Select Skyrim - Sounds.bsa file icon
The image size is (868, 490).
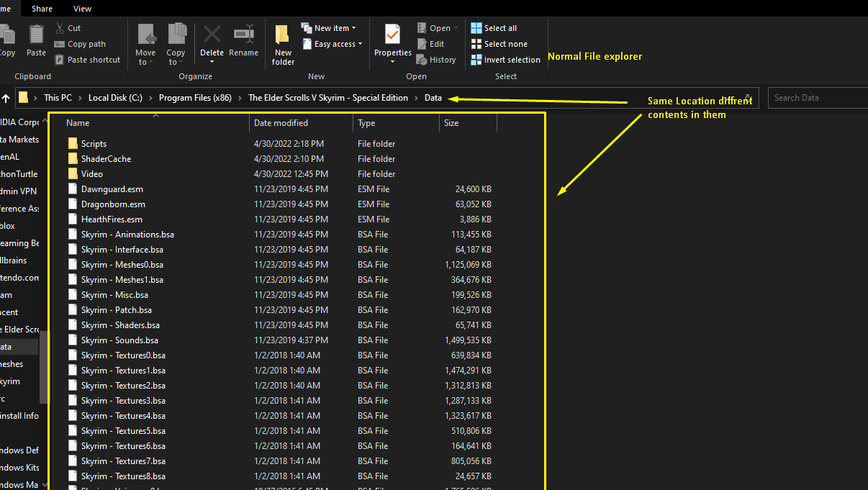[x=72, y=340]
